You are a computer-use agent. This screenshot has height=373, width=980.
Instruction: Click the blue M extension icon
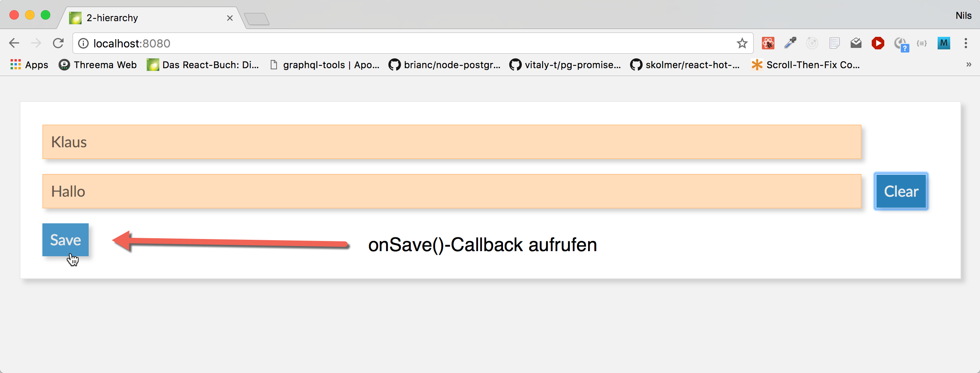point(944,43)
